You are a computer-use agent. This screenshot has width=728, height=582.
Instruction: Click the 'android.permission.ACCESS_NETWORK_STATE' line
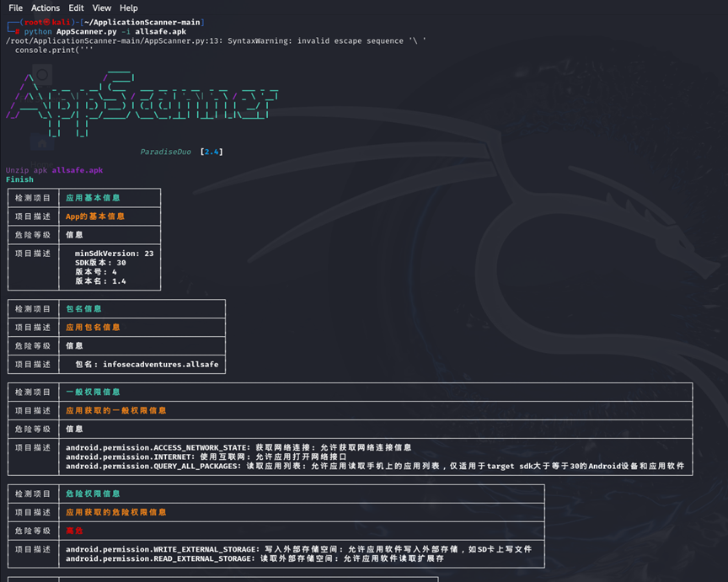238,447
